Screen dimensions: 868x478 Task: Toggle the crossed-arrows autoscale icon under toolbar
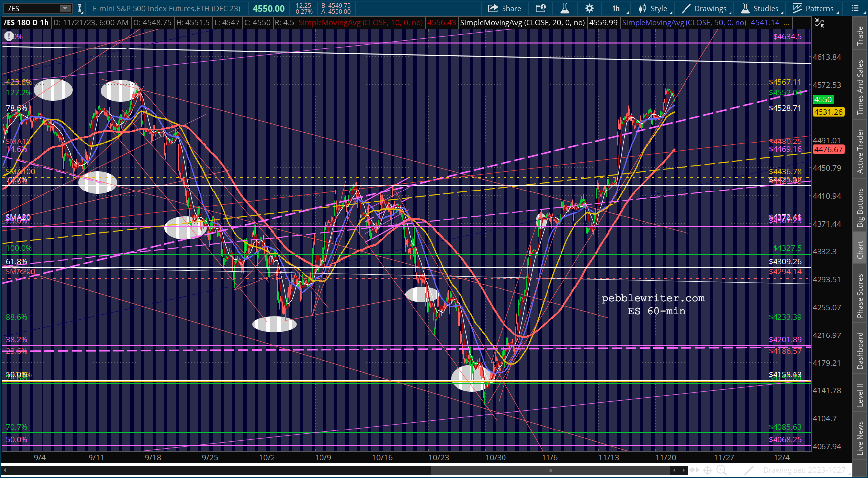[820, 23]
